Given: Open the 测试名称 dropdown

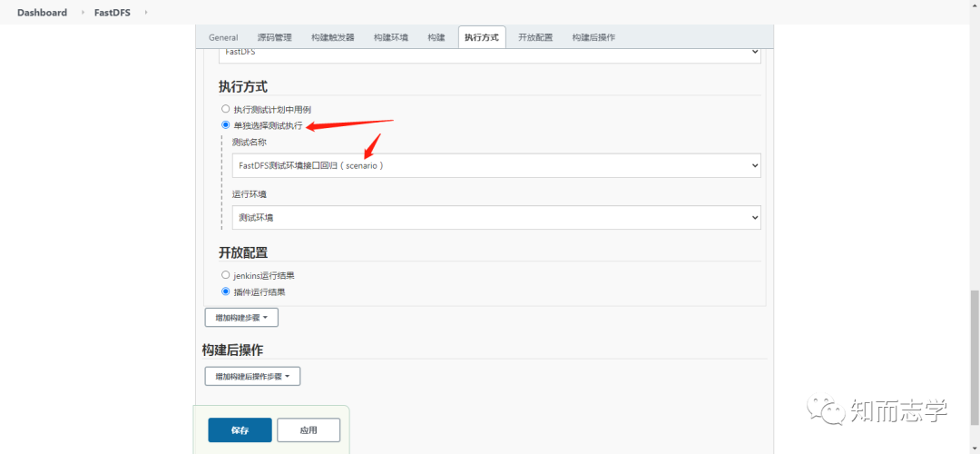Looking at the screenshot, I should pyautogui.click(x=496, y=166).
